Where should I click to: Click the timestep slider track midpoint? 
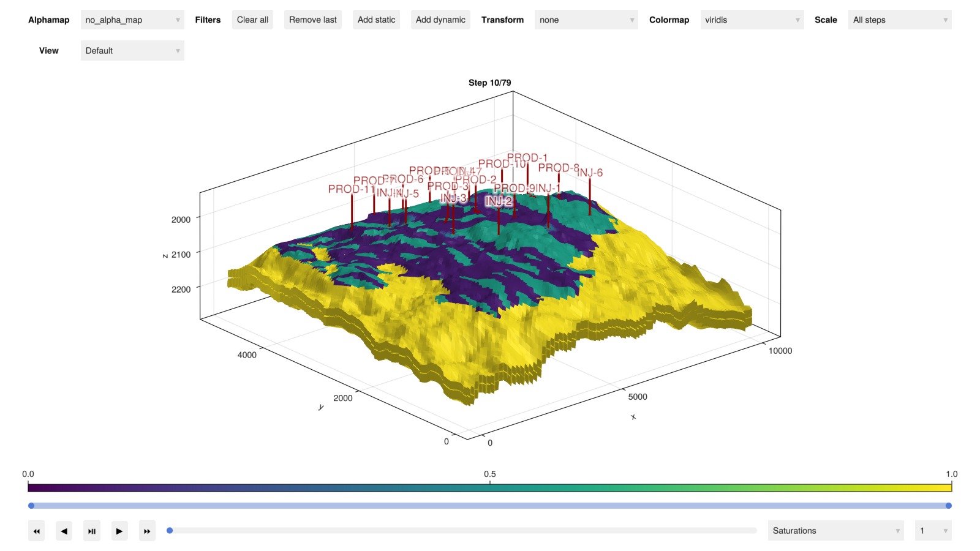pyautogui.click(x=463, y=531)
